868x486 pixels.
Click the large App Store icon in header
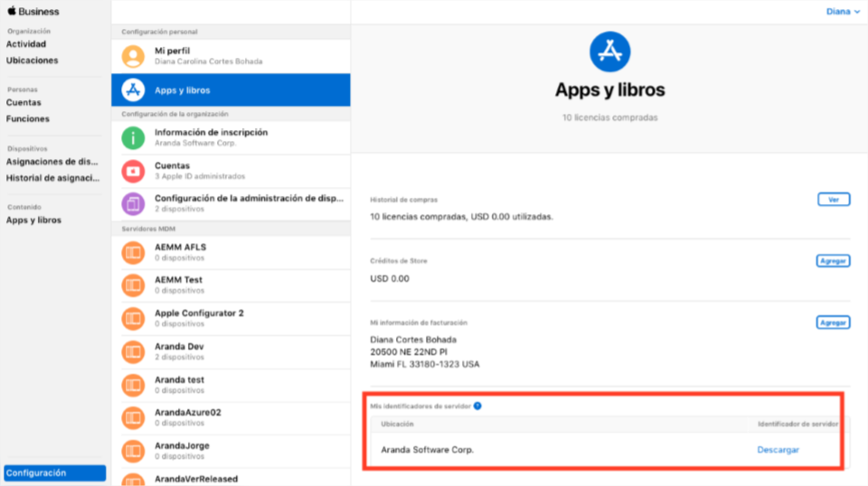tap(609, 52)
